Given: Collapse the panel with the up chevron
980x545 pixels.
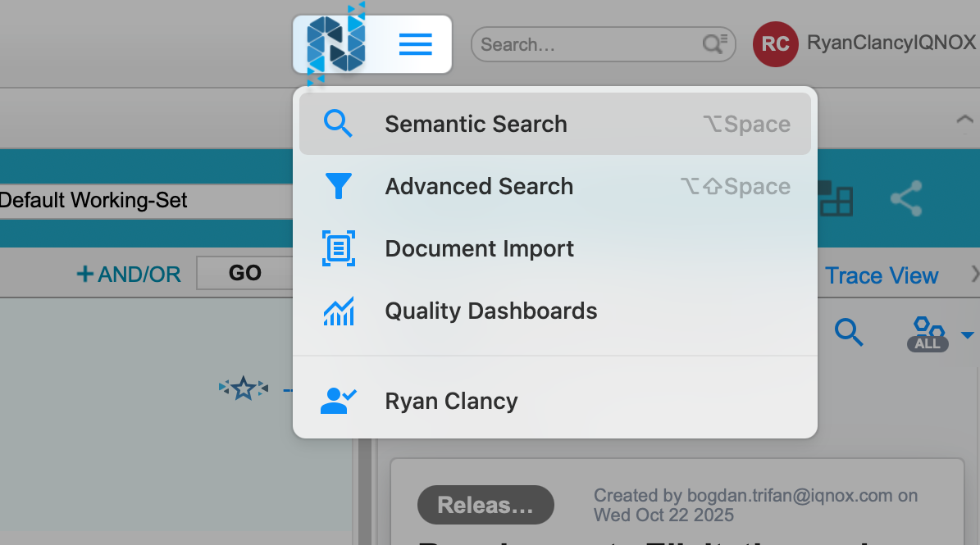Looking at the screenshot, I should tap(964, 119).
